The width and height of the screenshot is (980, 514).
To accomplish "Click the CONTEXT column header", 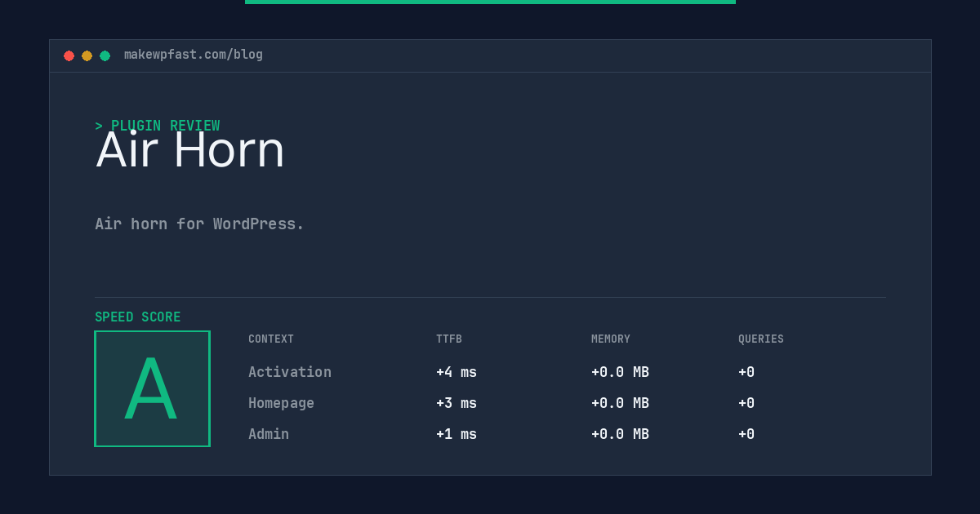I will pyautogui.click(x=271, y=339).
